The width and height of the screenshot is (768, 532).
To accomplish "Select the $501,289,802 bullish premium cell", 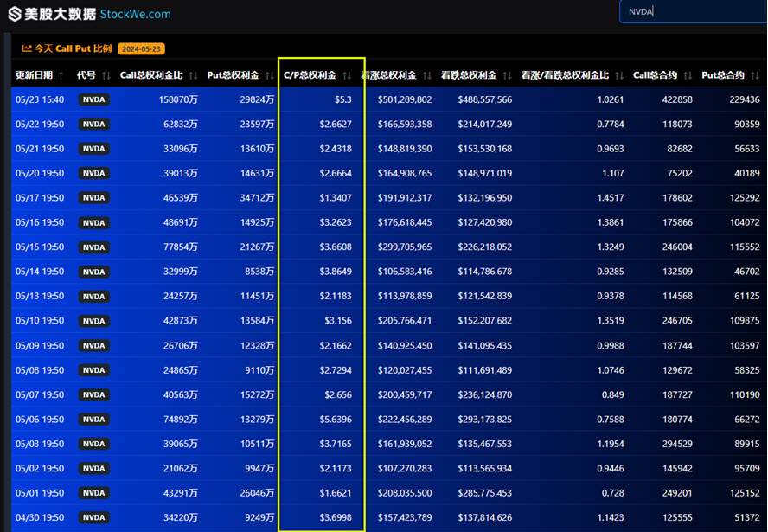I will coord(405,100).
